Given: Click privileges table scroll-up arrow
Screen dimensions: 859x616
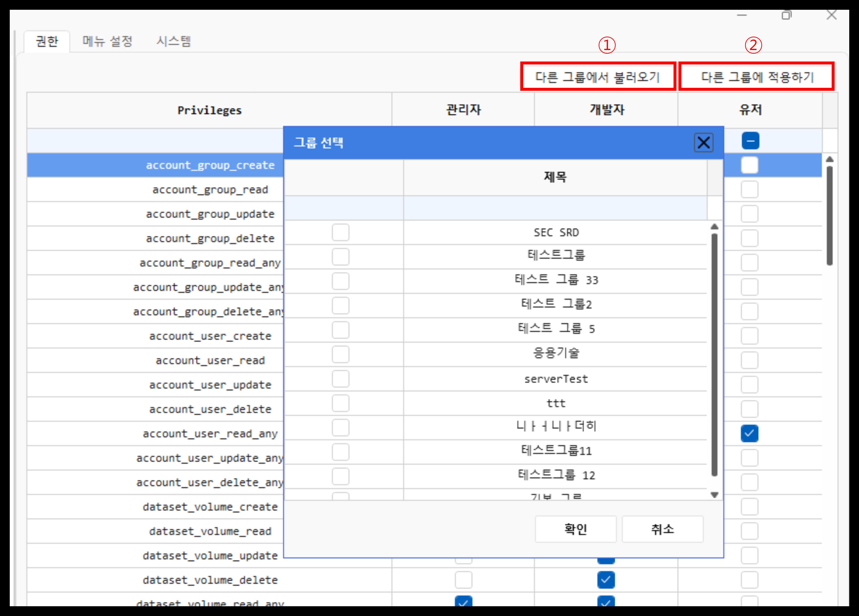Looking at the screenshot, I should coord(829,160).
